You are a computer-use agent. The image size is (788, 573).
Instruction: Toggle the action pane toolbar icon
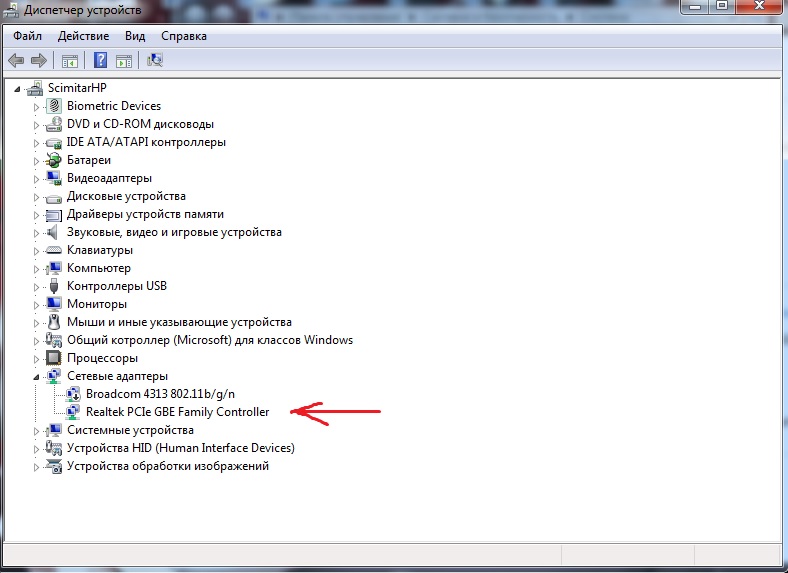124,61
